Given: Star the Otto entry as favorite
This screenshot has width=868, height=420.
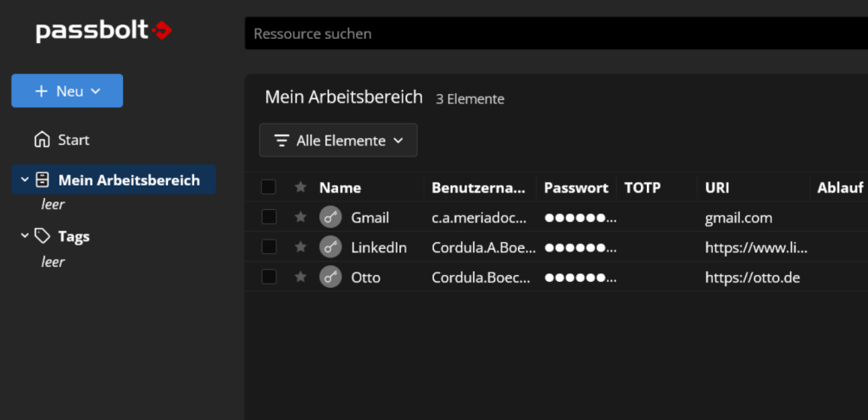Looking at the screenshot, I should [300, 277].
